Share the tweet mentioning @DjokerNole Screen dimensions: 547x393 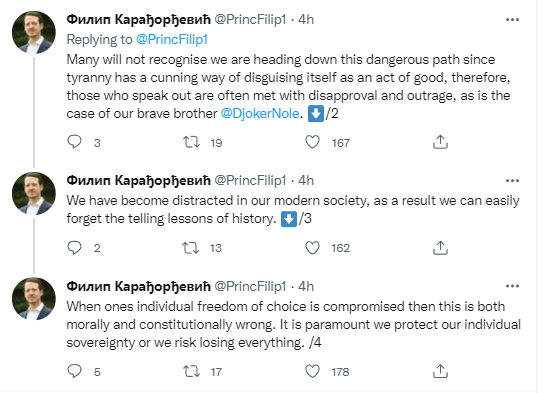(440, 142)
